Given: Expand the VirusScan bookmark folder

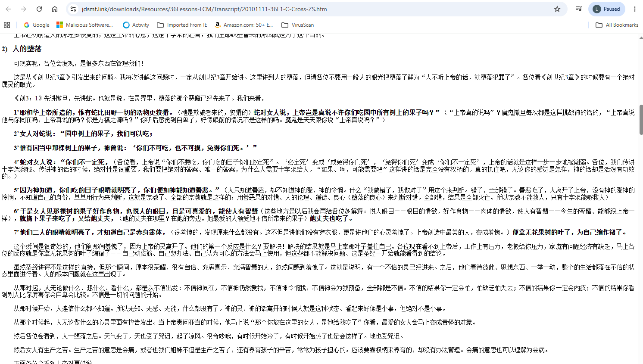Looking at the screenshot, I should [x=298, y=25].
